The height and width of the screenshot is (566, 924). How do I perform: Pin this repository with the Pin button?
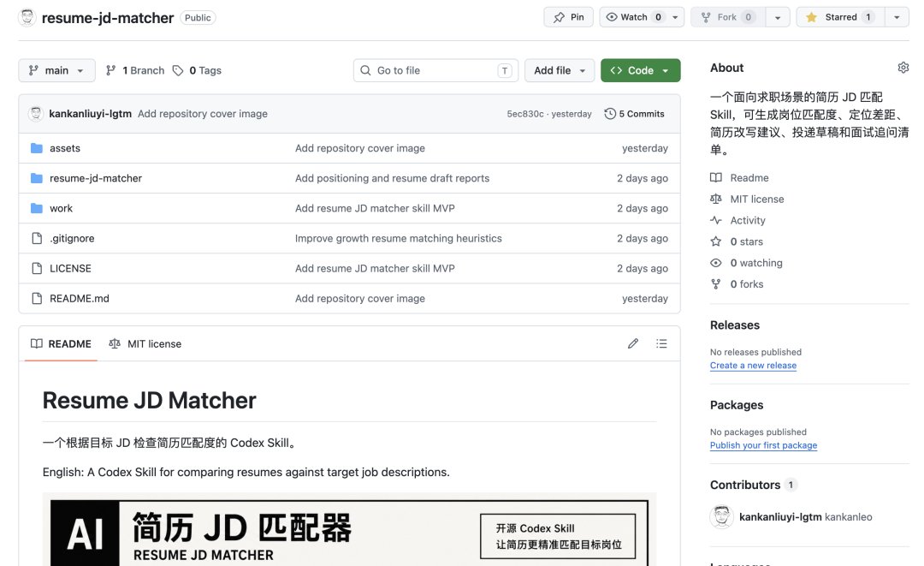tap(569, 17)
